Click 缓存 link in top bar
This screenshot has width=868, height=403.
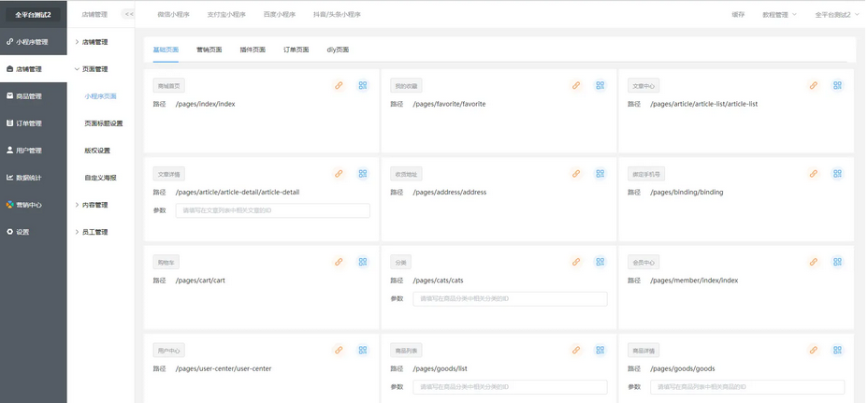(x=738, y=15)
